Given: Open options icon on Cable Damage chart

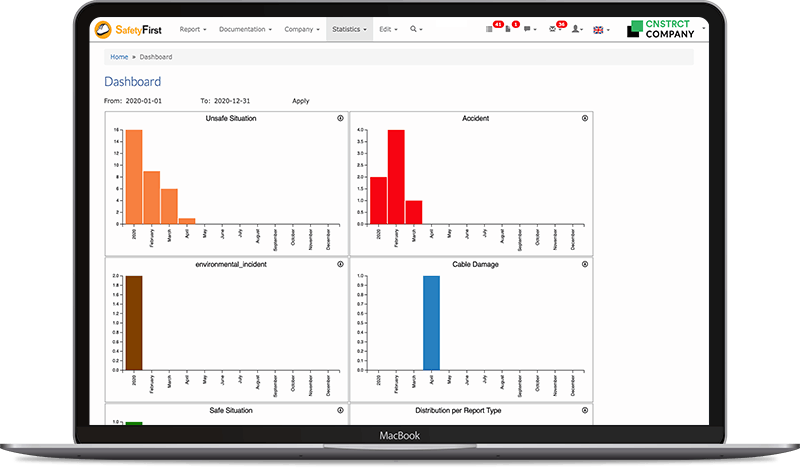Looking at the screenshot, I should [x=585, y=264].
